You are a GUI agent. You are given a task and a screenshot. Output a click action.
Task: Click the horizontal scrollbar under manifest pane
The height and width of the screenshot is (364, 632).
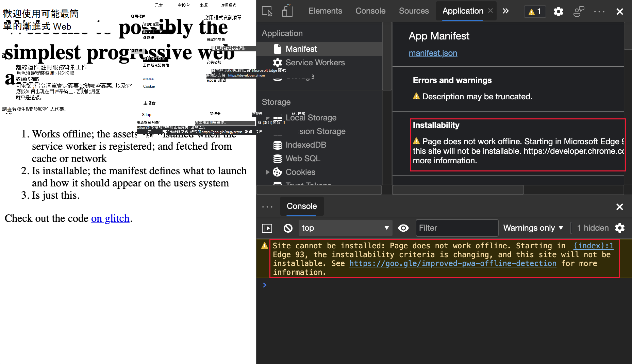(x=458, y=190)
